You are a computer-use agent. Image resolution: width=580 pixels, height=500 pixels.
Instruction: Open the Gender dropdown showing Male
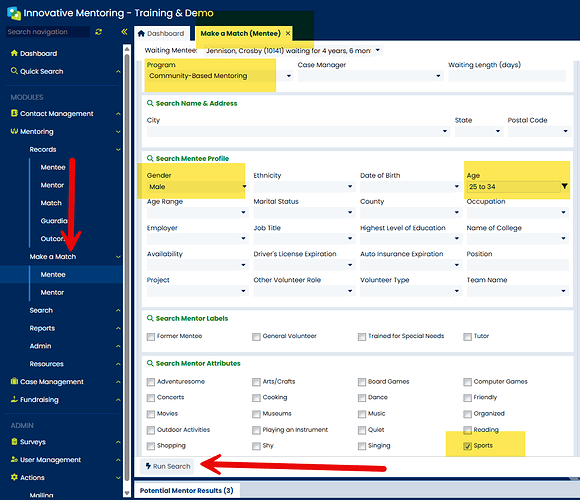(197, 187)
